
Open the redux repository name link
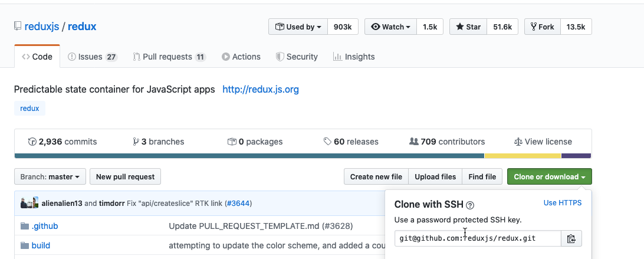tap(82, 27)
